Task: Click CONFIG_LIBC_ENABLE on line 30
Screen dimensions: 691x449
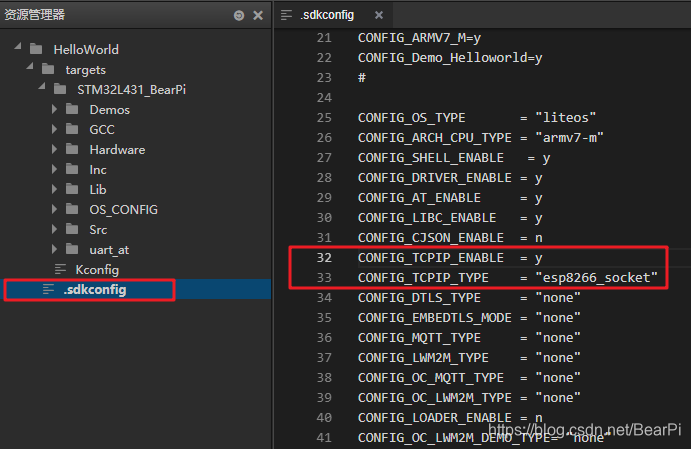Action: (x=427, y=218)
